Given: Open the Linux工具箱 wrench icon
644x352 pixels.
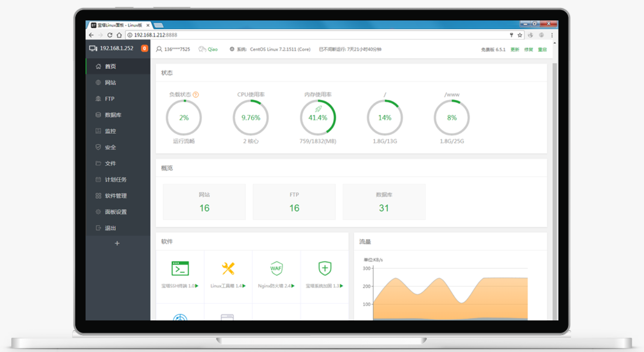Looking at the screenshot, I should click(x=228, y=268).
